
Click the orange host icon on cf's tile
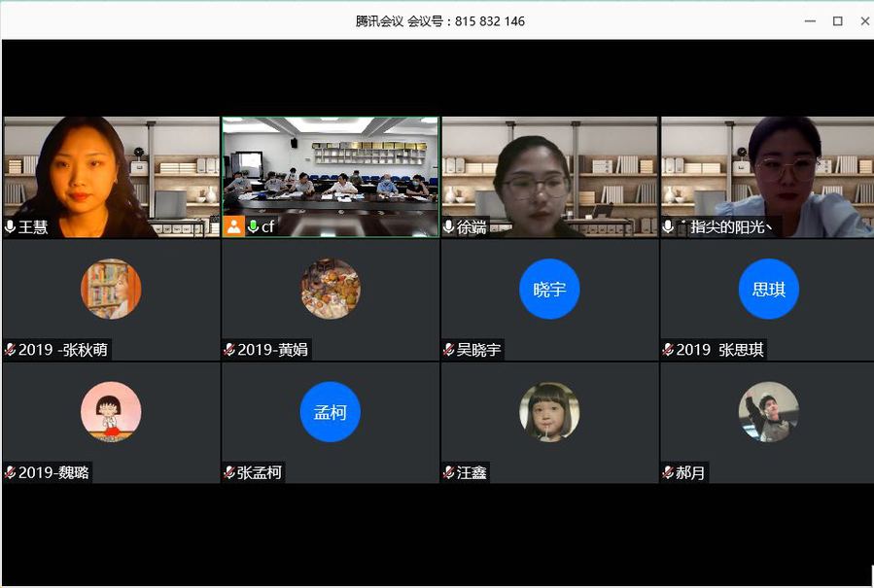[x=233, y=227]
